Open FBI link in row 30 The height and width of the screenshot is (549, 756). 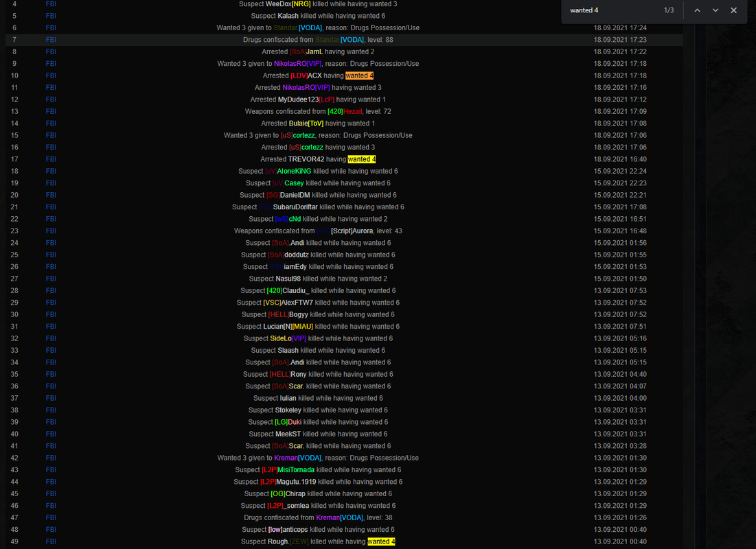point(51,315)
